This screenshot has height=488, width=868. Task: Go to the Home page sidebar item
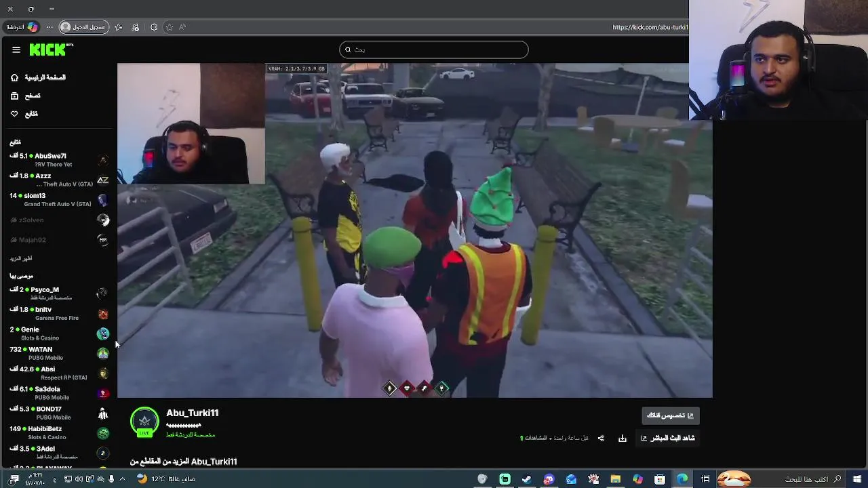coord(38,77)
